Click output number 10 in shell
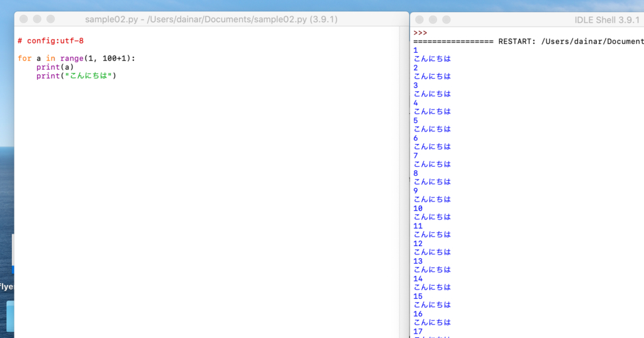This screenshot has width=644, height=338. point(418,208)
